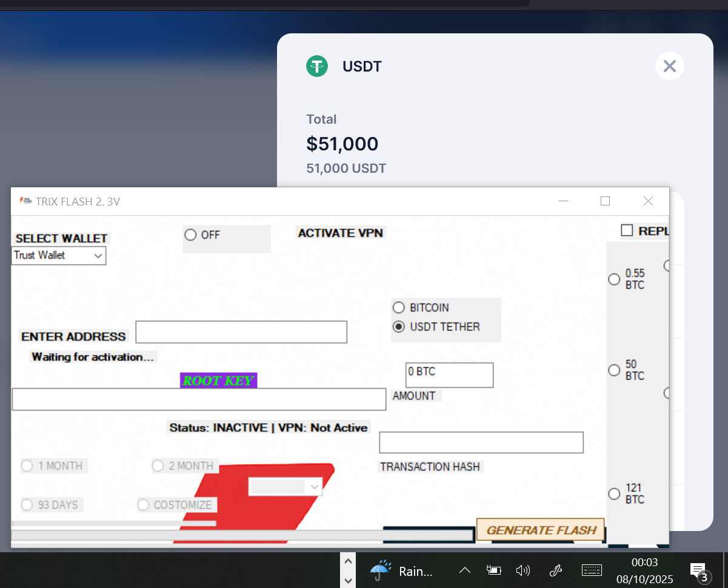Screen dimensions: 728x588
Task: Open the volume speaker icon
Action: 523,570
